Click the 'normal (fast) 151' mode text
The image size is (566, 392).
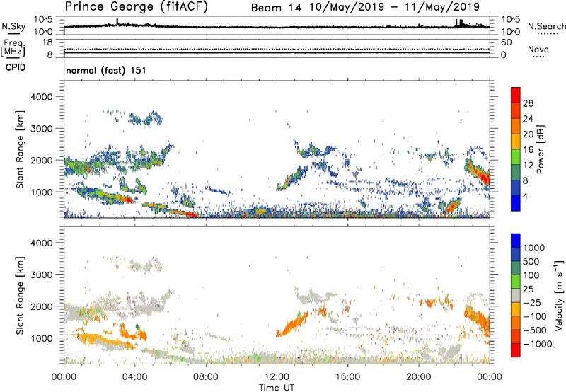106,70
